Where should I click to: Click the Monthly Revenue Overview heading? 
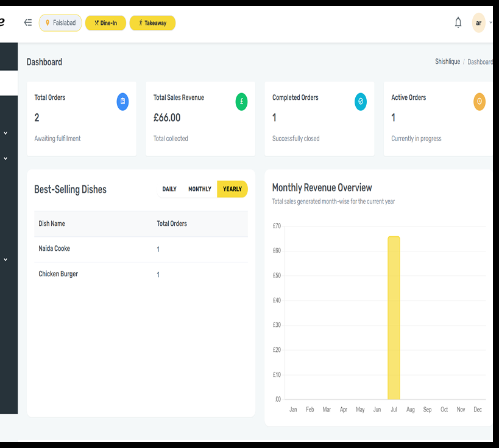click(x=322, y=187)
